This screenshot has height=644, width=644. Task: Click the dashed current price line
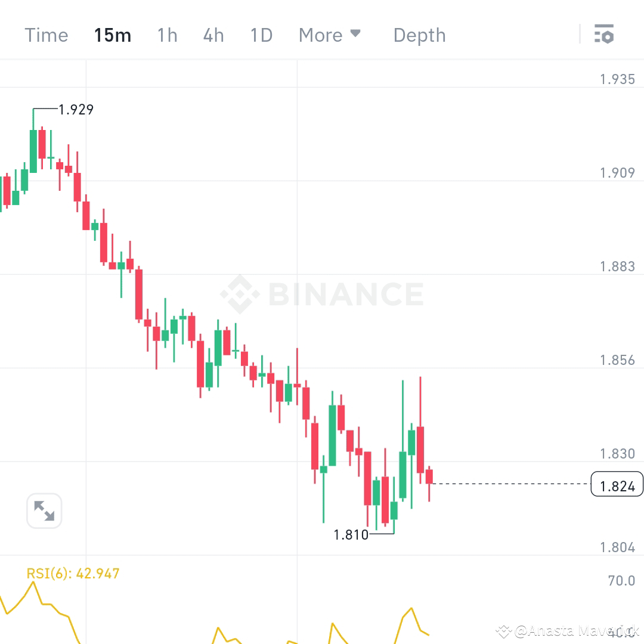tap(513, 484)
